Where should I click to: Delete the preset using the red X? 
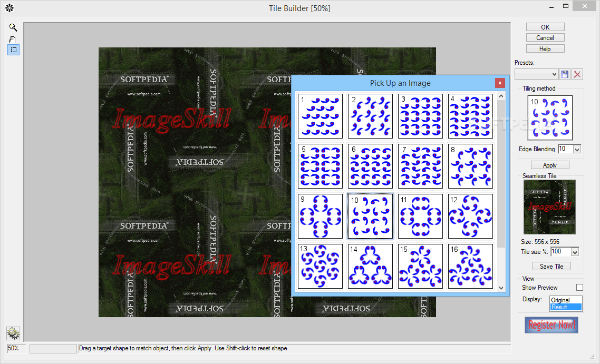point(577,74)
